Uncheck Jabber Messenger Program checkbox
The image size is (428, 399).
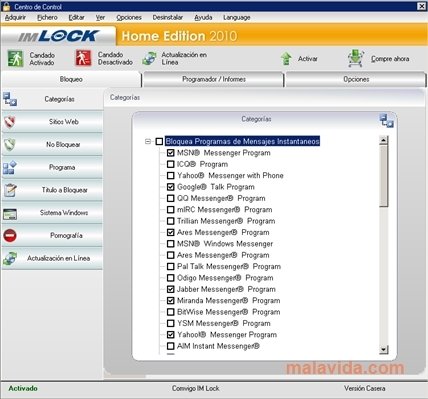coord(171,289)
